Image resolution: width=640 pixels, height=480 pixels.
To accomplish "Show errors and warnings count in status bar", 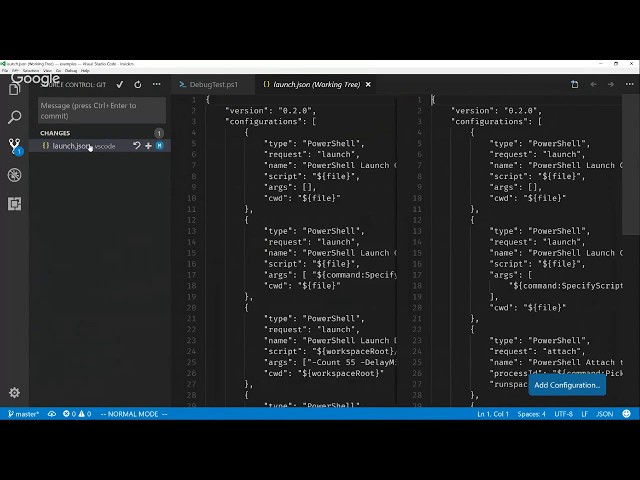I will (77, 414).
